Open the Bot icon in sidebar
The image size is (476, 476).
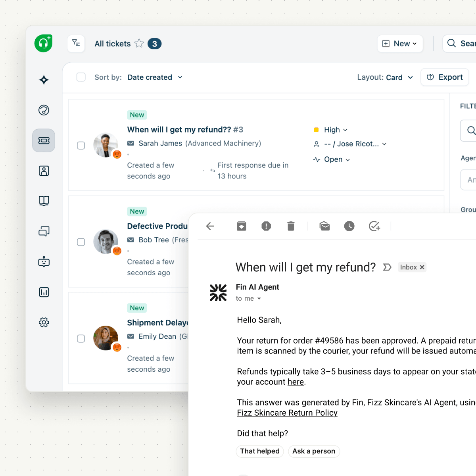click(x=44, y=262)
